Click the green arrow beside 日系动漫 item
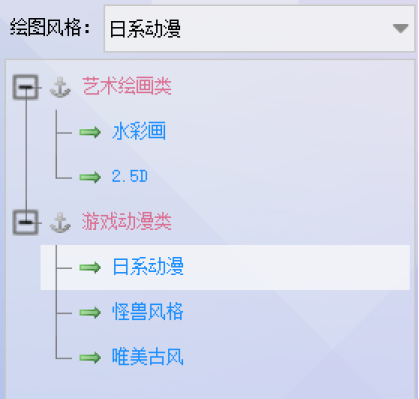This screenshot has height=399, width=419. coord(90,267)
